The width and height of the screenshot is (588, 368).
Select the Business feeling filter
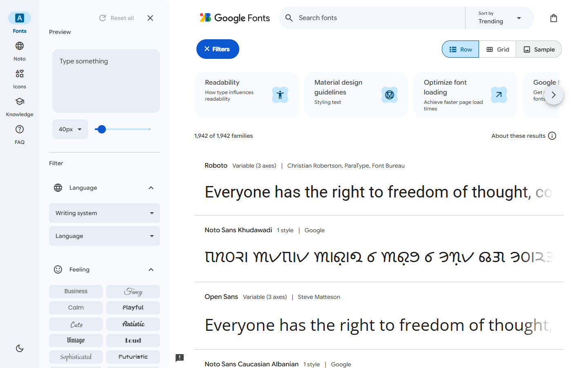click(76, 292)
